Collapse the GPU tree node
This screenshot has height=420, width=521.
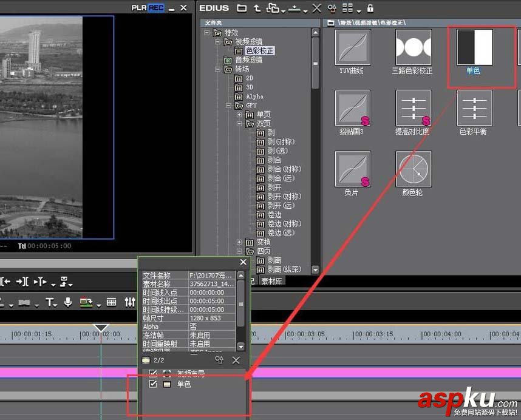tap(228, 105)
